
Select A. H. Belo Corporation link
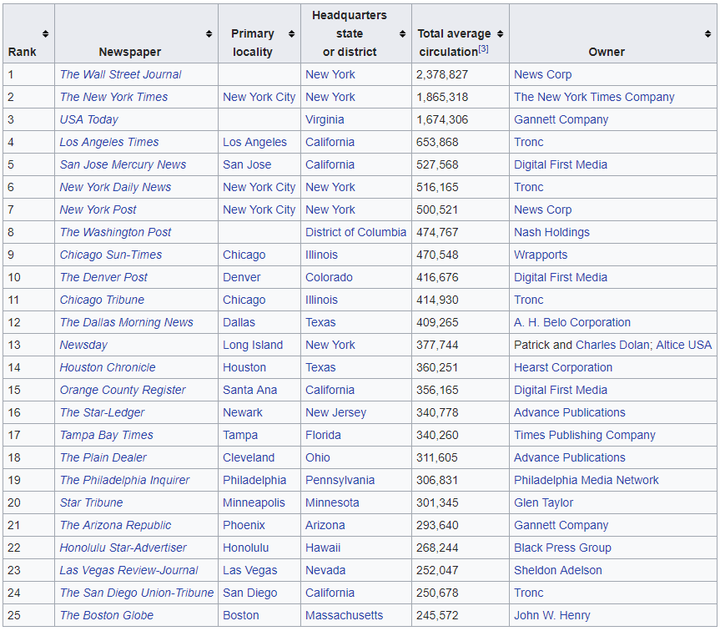[572, 322]
